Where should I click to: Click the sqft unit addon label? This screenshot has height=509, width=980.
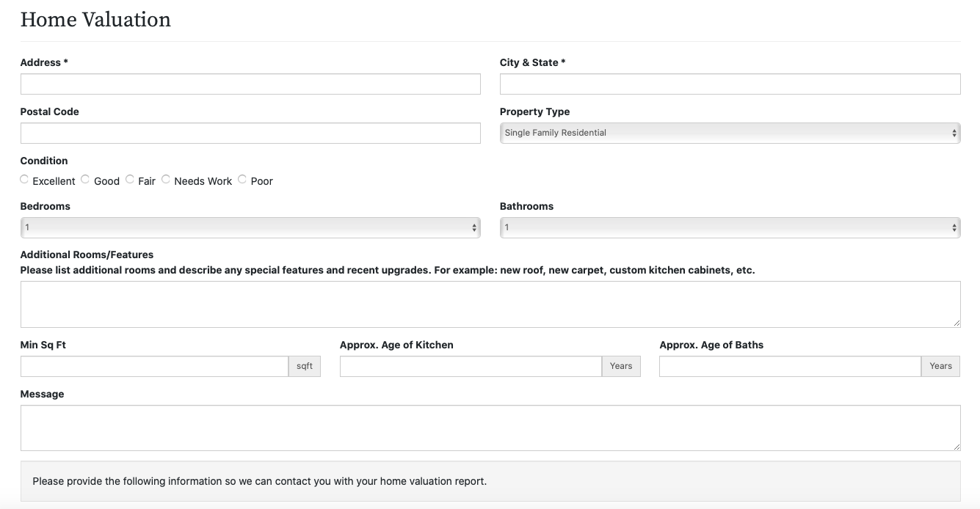pyautogui.click(x=305, y=367)
